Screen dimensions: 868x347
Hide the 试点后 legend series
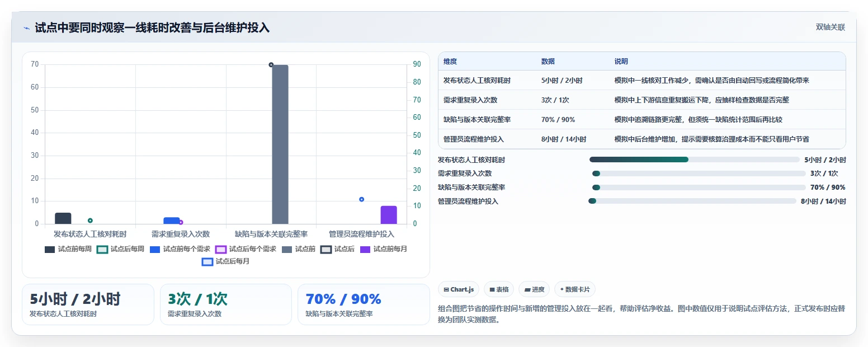[337, 249]
